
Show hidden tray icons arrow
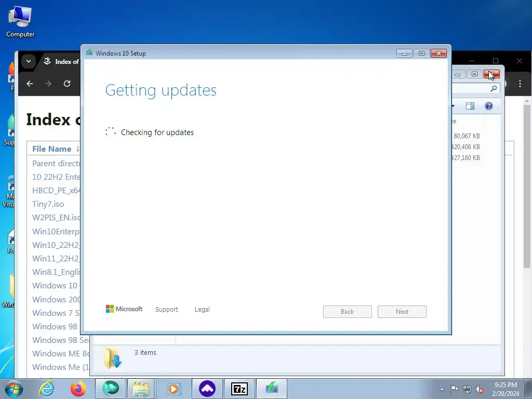(442, 389)
